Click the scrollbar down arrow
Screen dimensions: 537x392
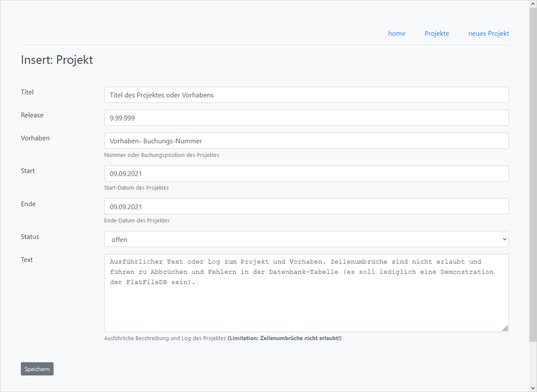tap(532, 388)
